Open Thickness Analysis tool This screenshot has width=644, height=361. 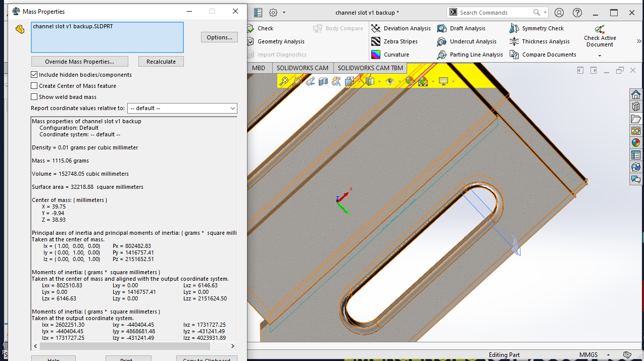coord(539,41)
